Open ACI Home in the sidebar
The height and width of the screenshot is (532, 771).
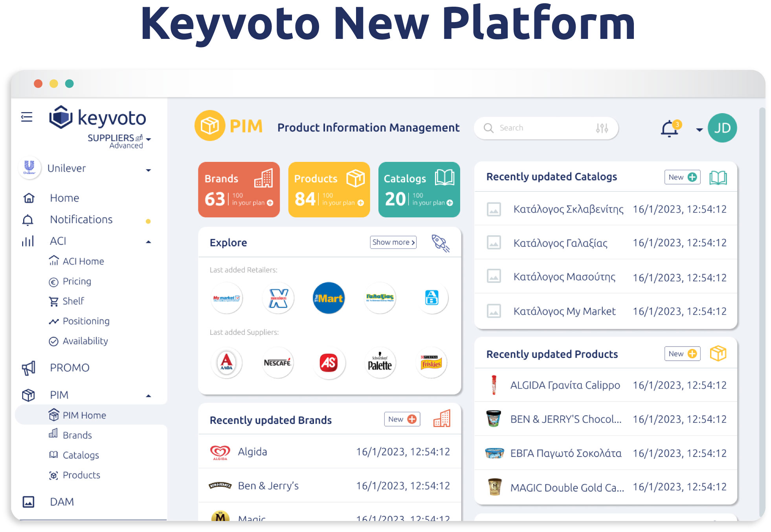(83, 261)
